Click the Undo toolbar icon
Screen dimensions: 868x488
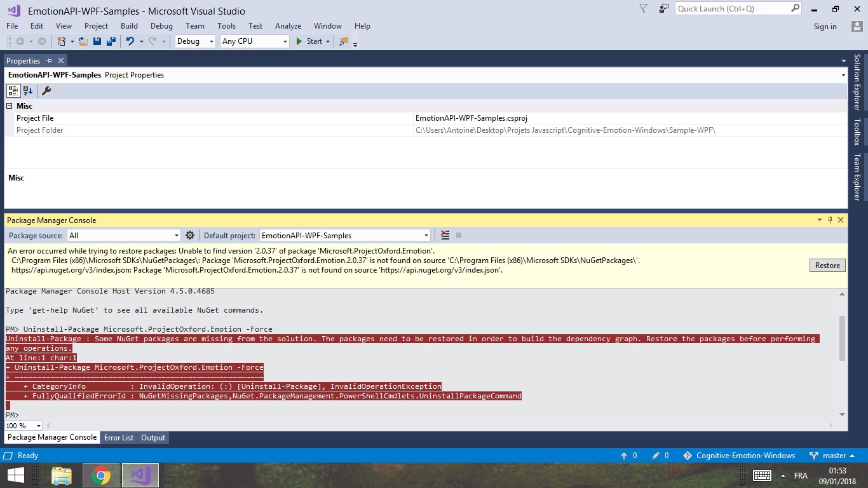[x=130, y=41]
